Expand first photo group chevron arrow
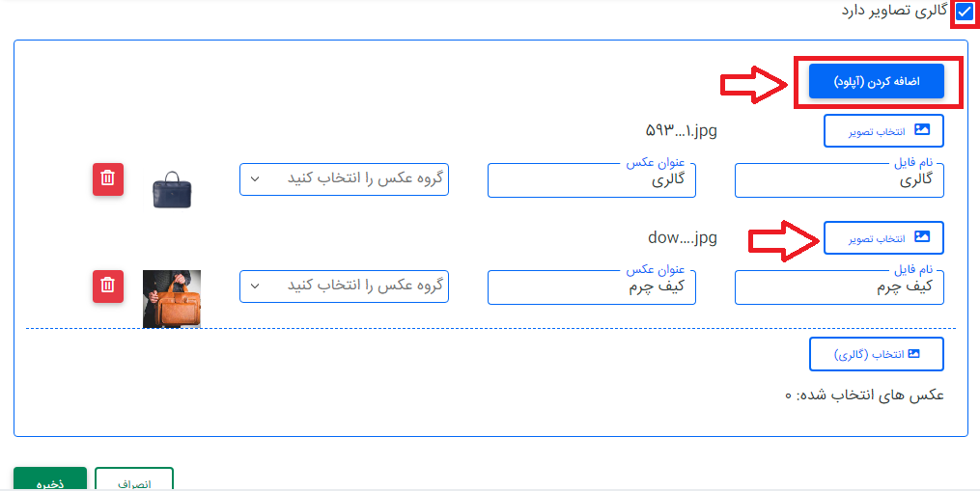 (255, 179)
